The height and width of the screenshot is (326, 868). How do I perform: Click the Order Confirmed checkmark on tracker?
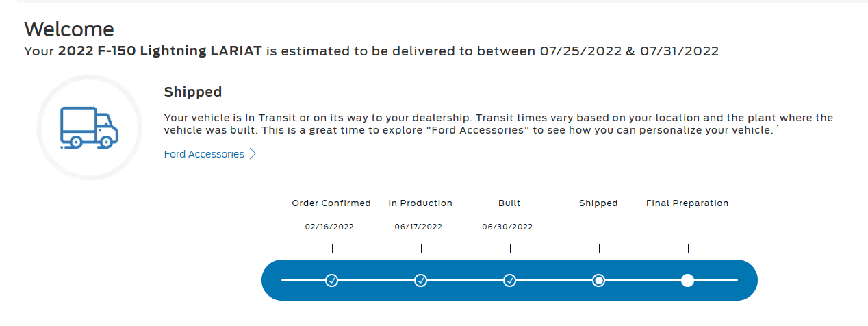coord(332,280)
